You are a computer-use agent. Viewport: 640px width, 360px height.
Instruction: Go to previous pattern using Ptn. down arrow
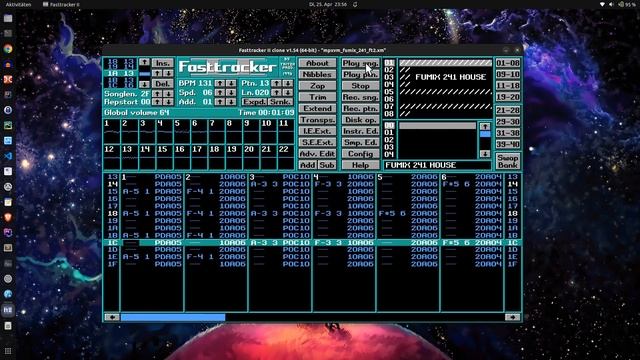tap(288, 83)
